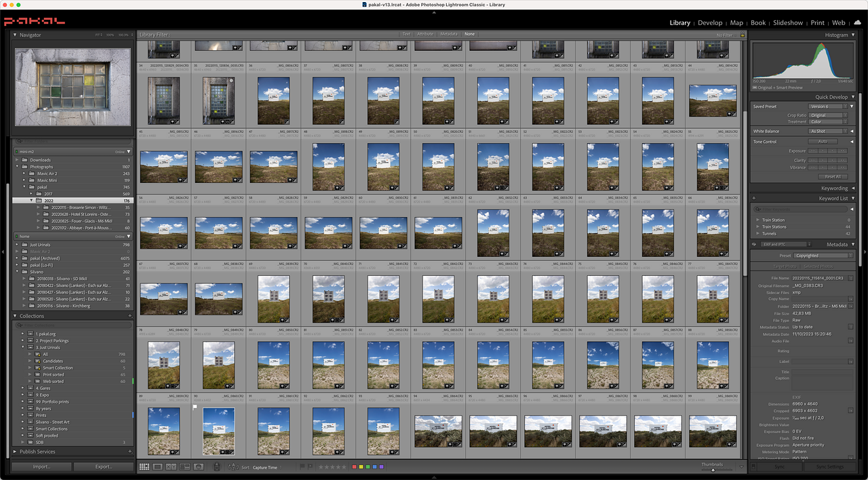Screen dimensions: 868x480
Task: Select the Metadata library filter tab
Action: point(448,34)
